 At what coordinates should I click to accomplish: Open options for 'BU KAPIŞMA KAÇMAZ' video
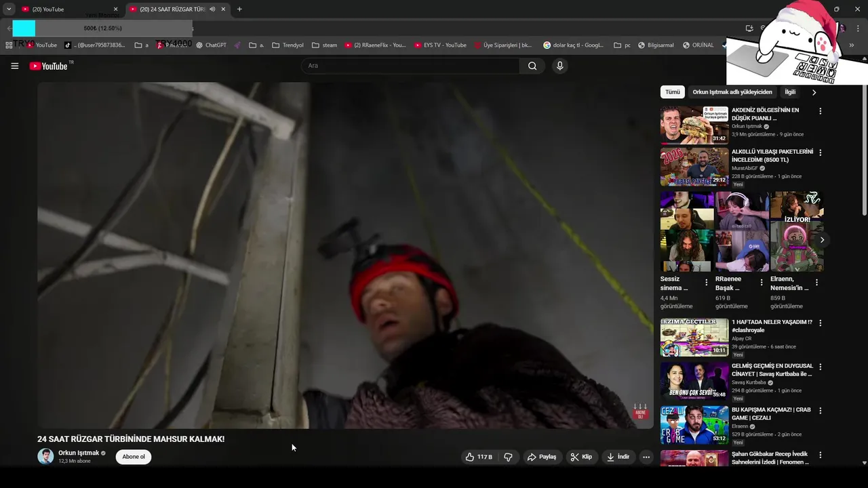tap(820, 411)
